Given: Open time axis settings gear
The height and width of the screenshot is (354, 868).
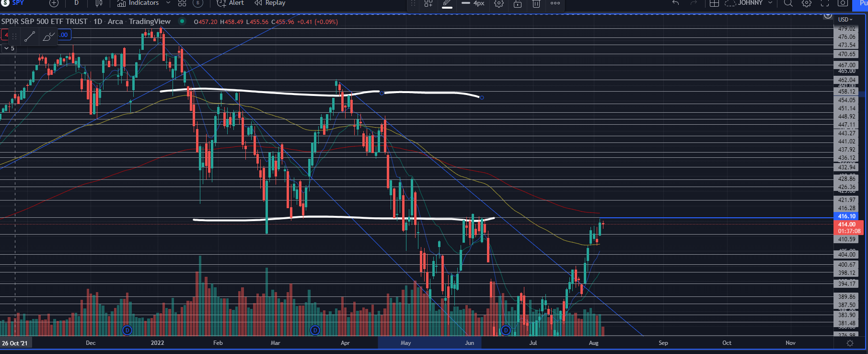Looking at the screenshot, I should (x=850, y=343).
